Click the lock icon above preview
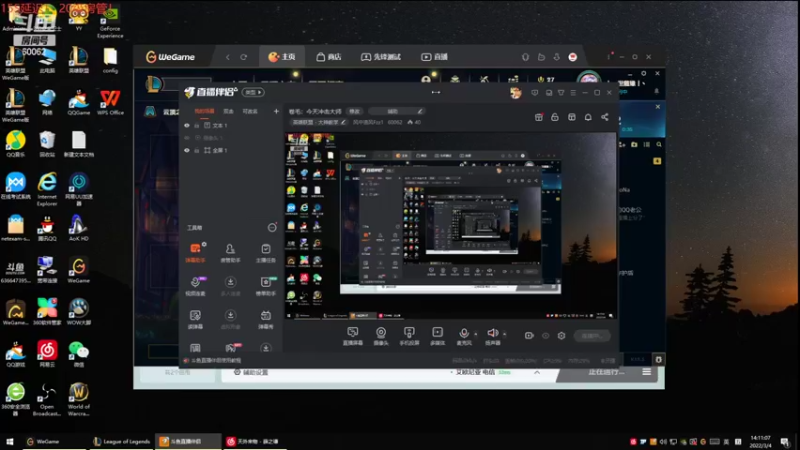The width and height of the screenshot is (800, 450). (555, 117)
